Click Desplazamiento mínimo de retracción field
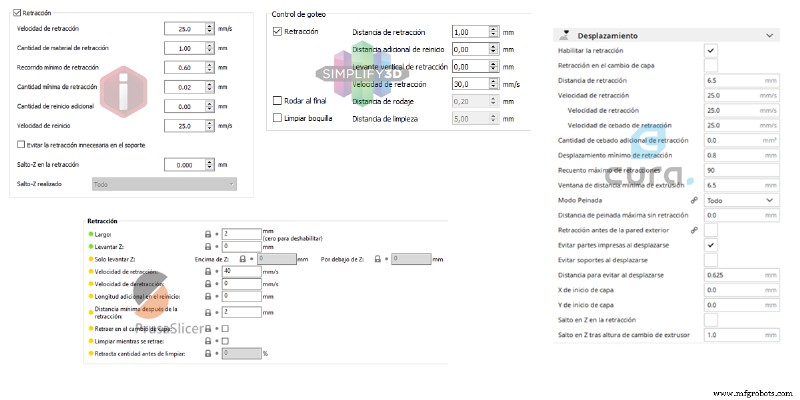The width and height of the screenshot is (800, 400). tap(742, 155)
